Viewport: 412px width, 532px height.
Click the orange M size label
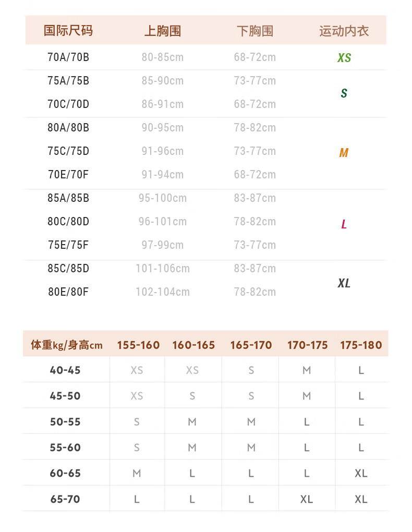point(344,153)
